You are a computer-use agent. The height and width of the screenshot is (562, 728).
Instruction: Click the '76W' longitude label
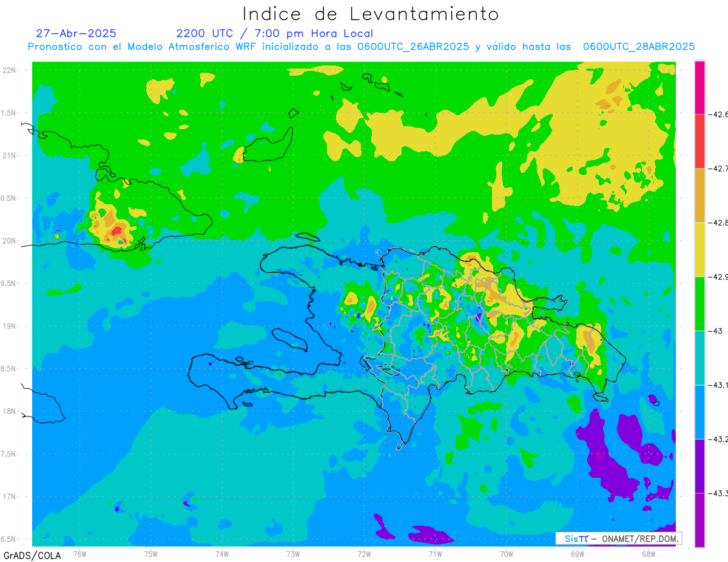(x=79, y=554)
